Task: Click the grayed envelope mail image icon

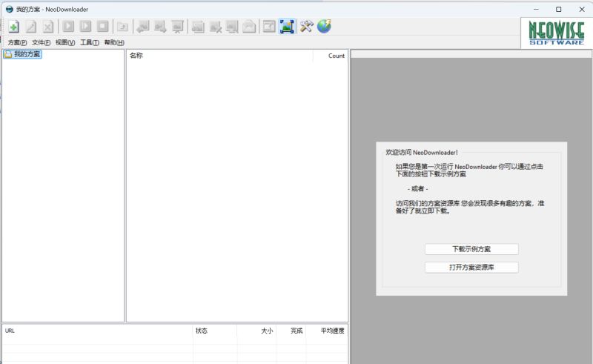Action: point(249,27)
